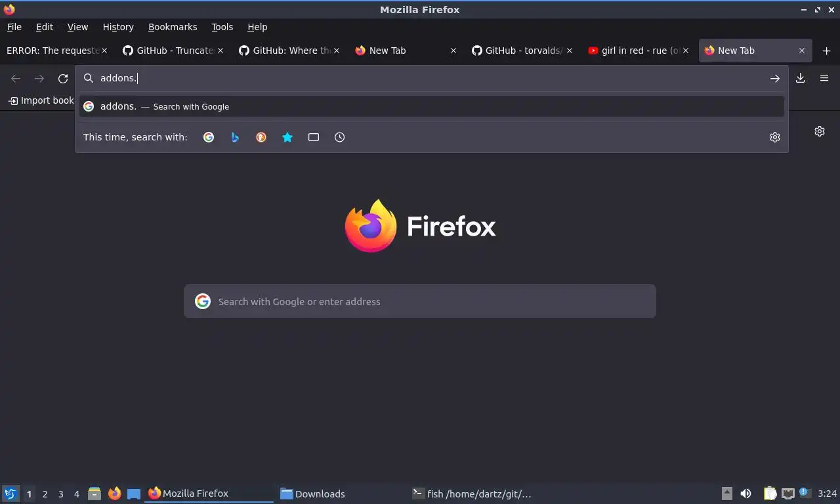840x504 pixels.
Task: Close the 'ERROR: The requested' tab
Action: point(104,51)
